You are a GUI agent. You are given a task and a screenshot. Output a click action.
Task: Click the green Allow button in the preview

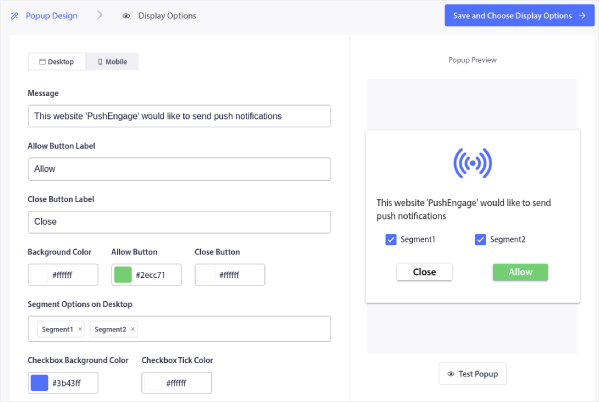pos(520,272)
